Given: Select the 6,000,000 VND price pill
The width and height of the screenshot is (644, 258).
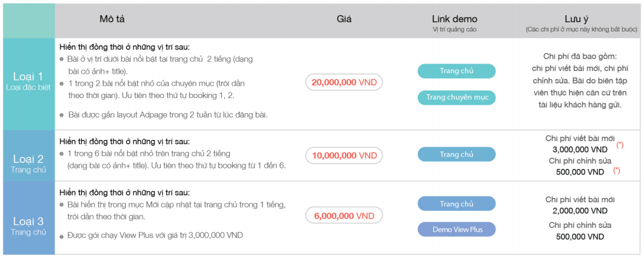Looking at the screenshot, I should [344, 216].
